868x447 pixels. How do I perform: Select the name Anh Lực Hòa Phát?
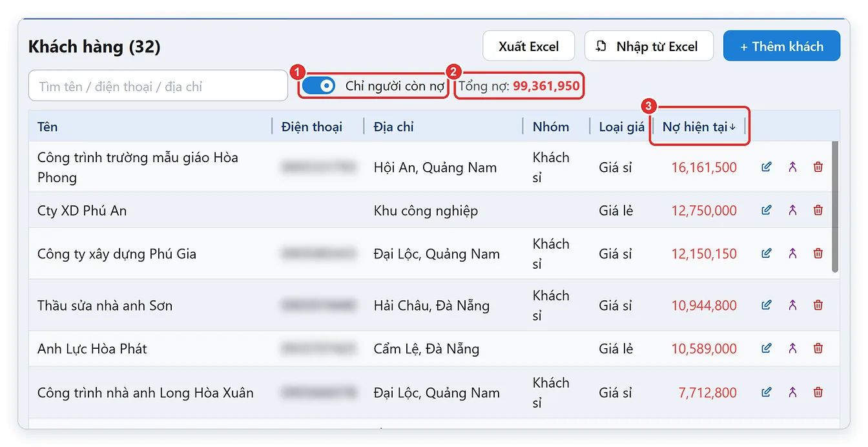point(92,349)
